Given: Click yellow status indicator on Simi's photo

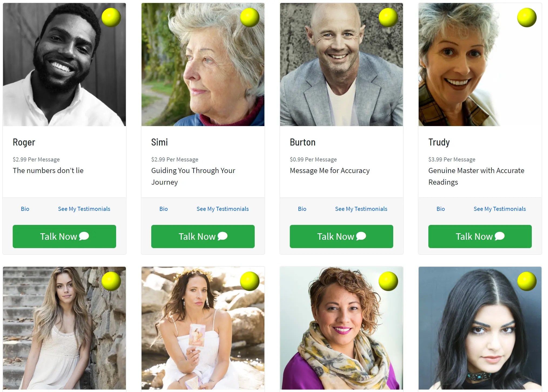Looking at the screenshot, I should [250, 17].
